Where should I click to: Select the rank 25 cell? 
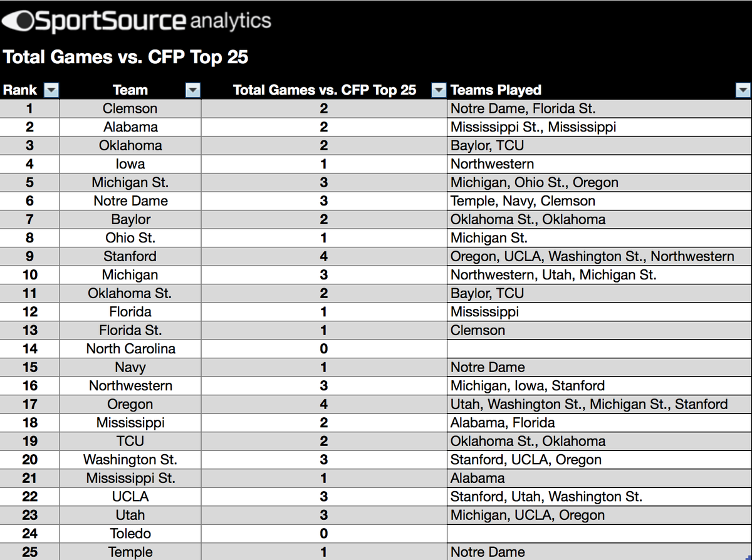click(29, 552)
